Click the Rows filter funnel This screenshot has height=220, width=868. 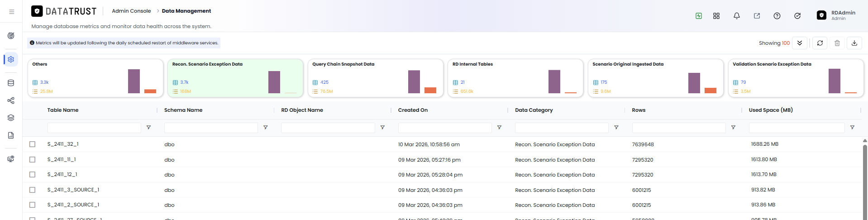(x=733, y=128)
